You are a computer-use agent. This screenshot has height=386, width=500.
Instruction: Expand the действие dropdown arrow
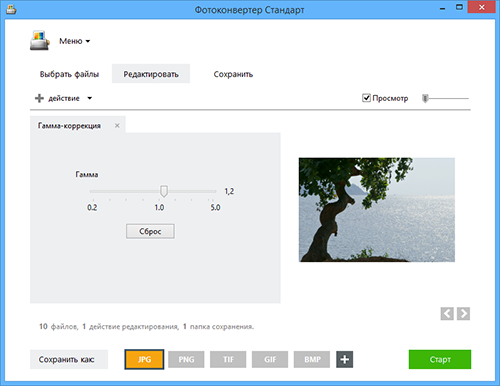[x=89, y=98]
